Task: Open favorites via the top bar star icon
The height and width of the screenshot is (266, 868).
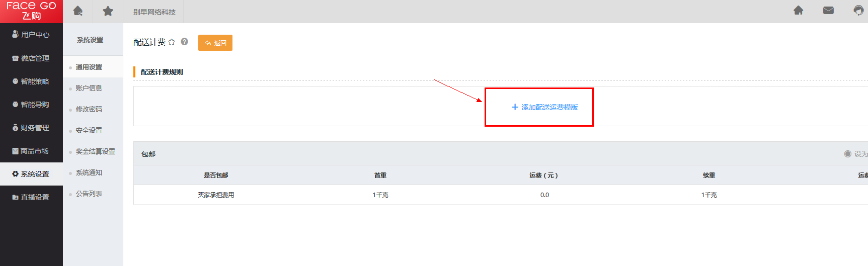Action: [x=108, y=11]
